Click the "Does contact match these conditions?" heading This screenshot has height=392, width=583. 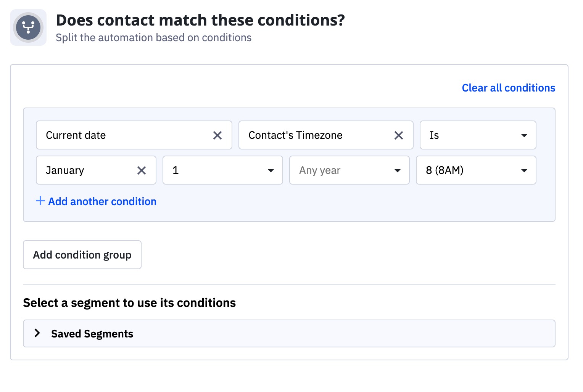200,20
